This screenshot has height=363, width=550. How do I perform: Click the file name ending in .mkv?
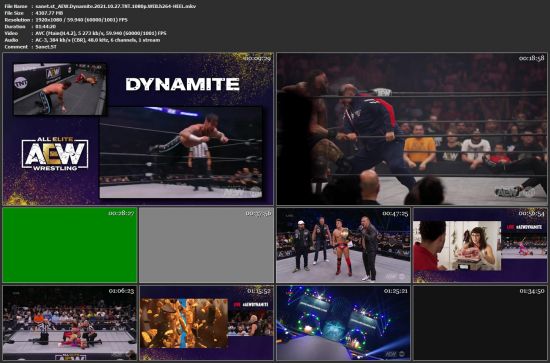(116, 6)
